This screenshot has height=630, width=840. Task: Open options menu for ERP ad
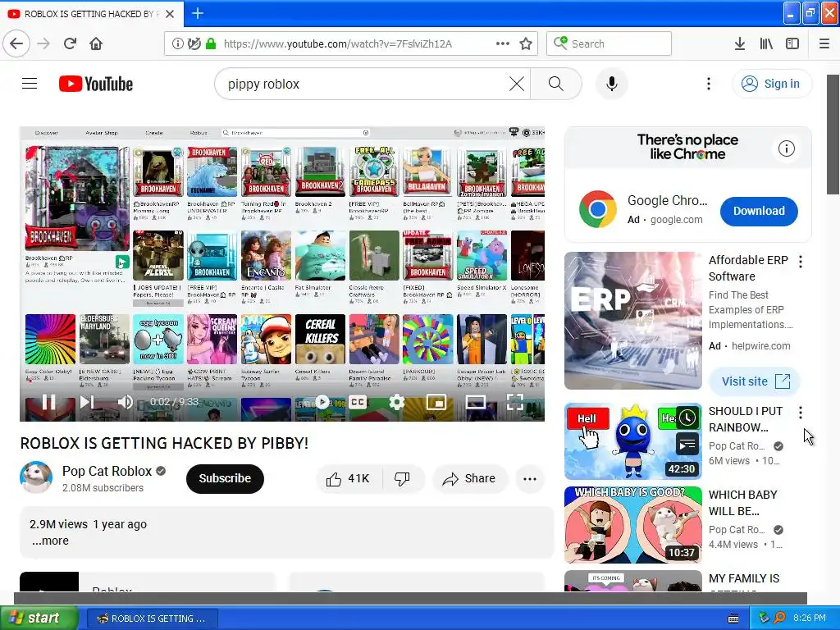tap(801, 262)
